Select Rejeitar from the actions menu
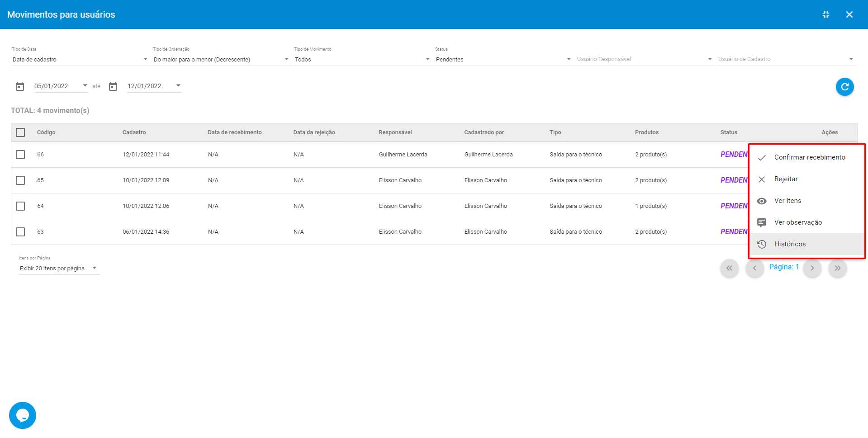Viewport: 868px width, 438px height. [x=807, y=179]
